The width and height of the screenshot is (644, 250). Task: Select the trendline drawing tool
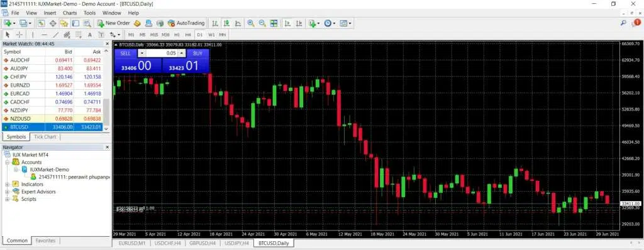click(56, 35)
